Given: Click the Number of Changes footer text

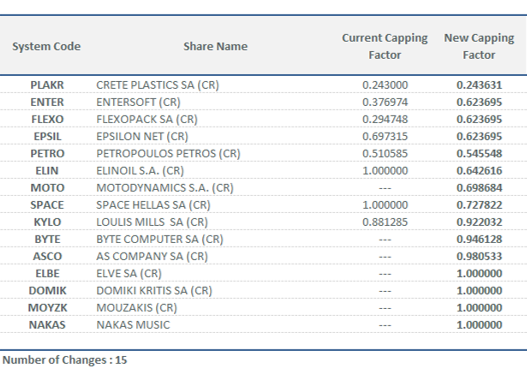Looking at the screenshot, I should click(x=65, y=360).
